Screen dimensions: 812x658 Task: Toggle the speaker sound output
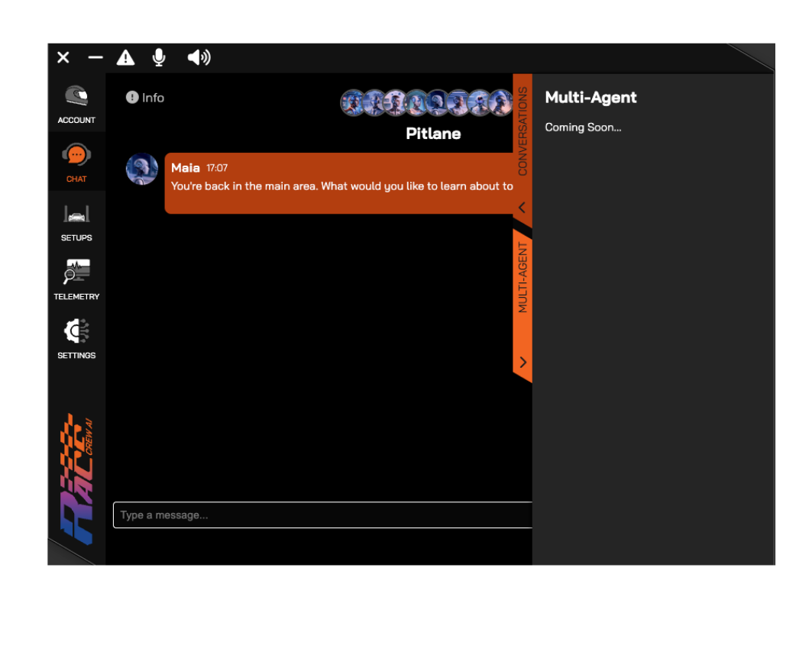point(199,58)
